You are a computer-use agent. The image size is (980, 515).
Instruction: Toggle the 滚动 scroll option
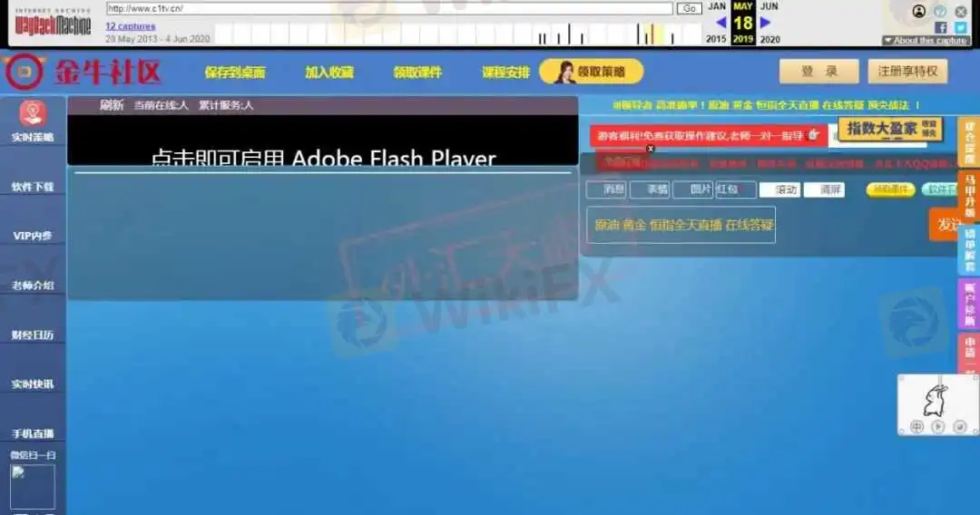(779, 189)
